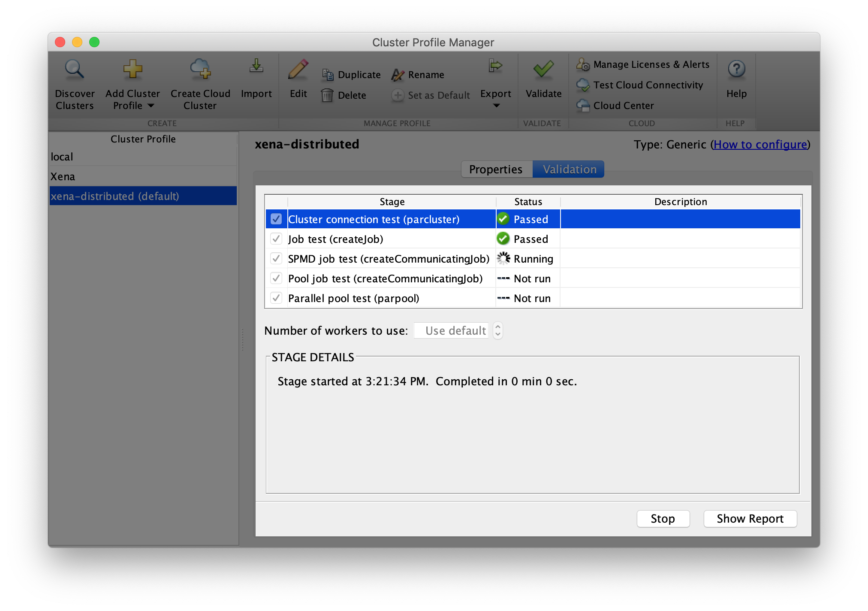
Task: Click the Description column header
Action: (x=681, y=202)
